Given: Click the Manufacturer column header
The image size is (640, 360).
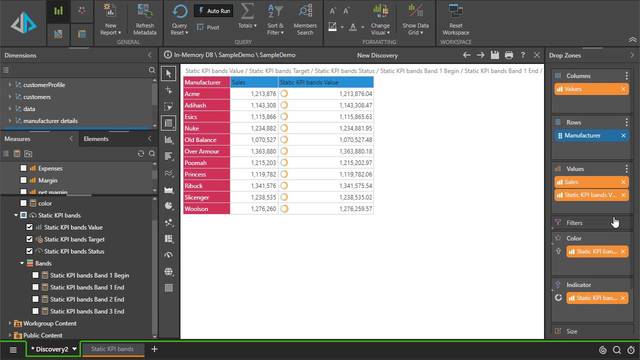Looking at the screenshot, I should click(207, 82).
